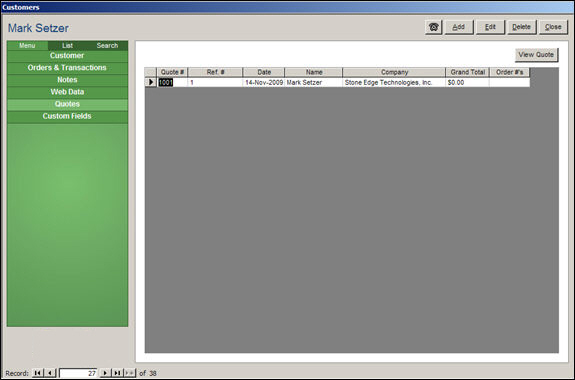Click the Delete button
Viewport: 575px width, 380px height.
(521, 27)
